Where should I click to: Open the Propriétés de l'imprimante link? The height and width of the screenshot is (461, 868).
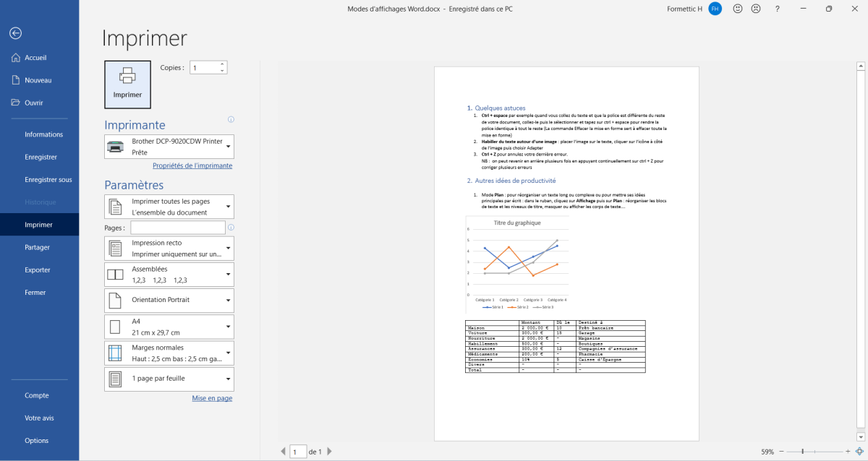point(192,165)
